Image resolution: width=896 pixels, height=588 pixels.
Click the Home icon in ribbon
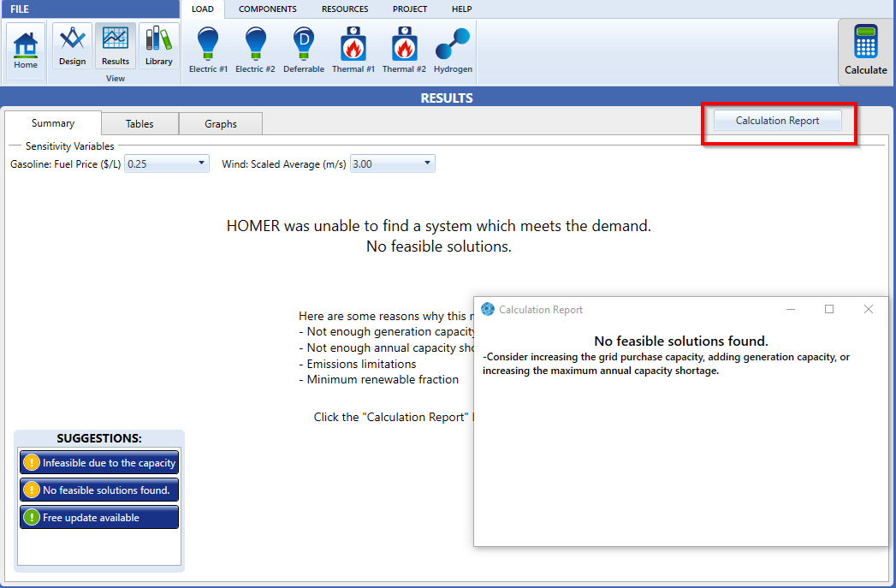pos(26,50)
